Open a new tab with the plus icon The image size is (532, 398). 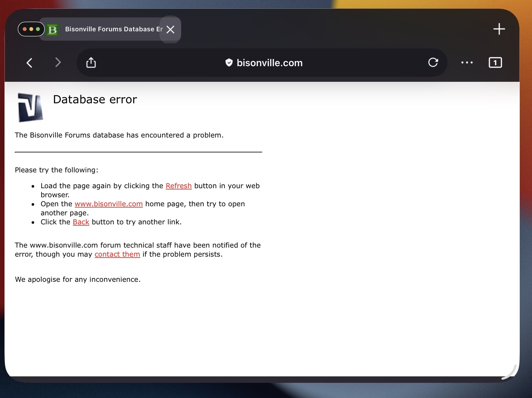(x=499, y=29)
